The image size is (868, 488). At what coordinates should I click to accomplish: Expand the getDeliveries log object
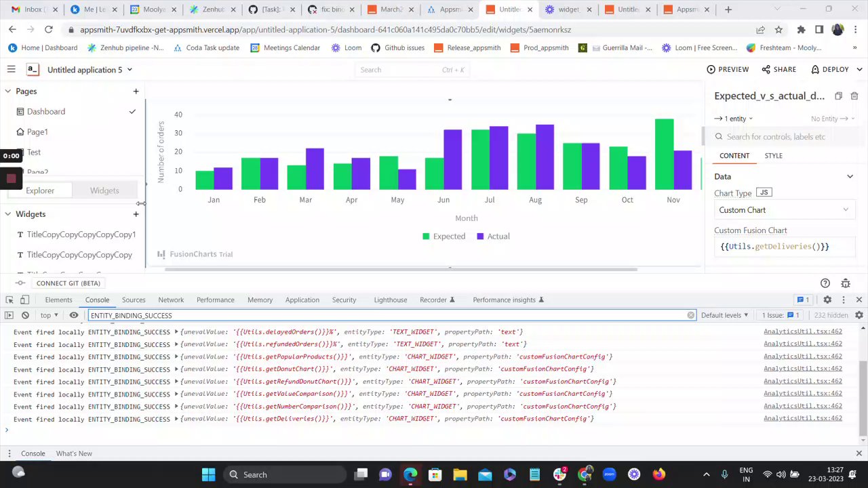(x=177, y=419)
